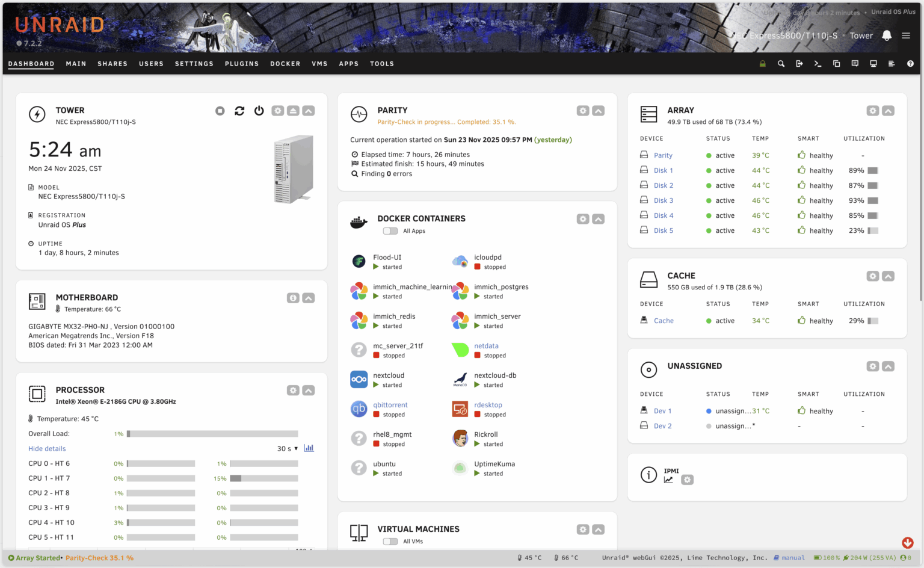Collapse the Cache panel
This screenshot has height=568, width=924.
(x=889, y=276)
